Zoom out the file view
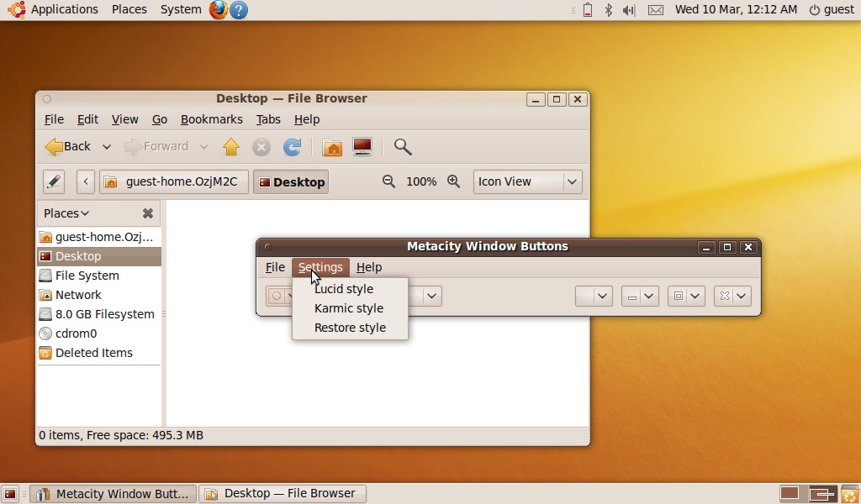861x504 pixels. point(388,181)
